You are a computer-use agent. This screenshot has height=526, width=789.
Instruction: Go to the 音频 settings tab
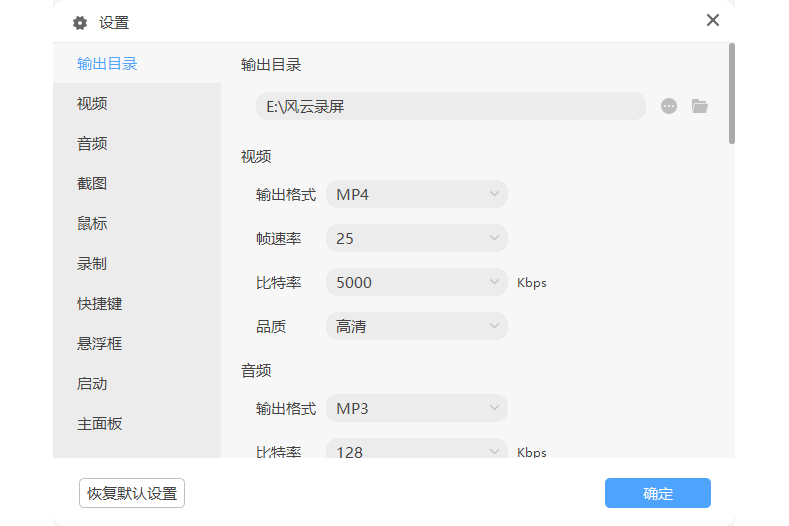pyautogui.click(x=92, y=143)
